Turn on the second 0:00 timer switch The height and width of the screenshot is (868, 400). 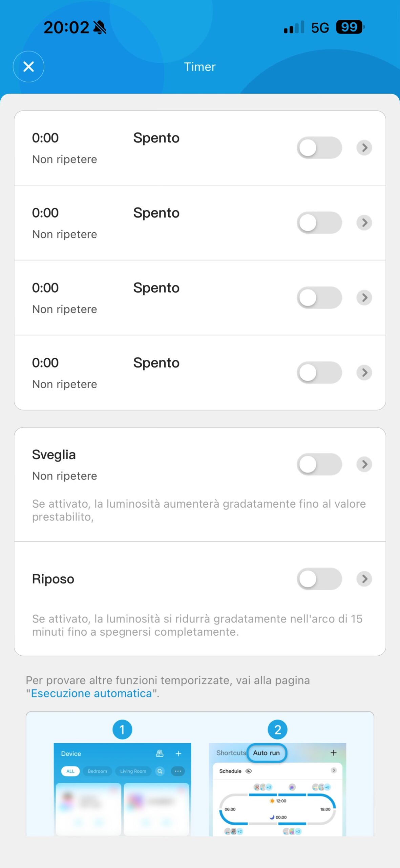click(x=319, y=223)
